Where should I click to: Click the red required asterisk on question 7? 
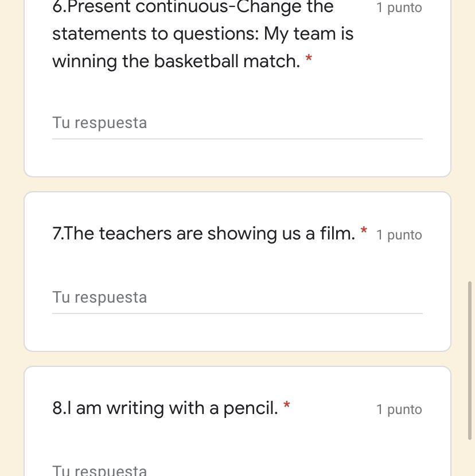point(364,231)
